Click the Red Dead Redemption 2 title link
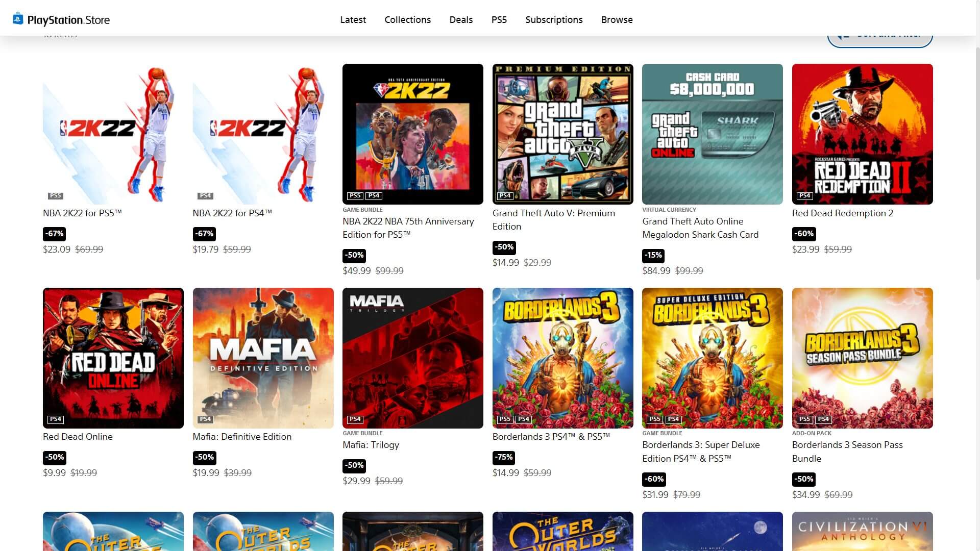Image resolution: width=980 pixels, height=551 pixels. point(842,213)
